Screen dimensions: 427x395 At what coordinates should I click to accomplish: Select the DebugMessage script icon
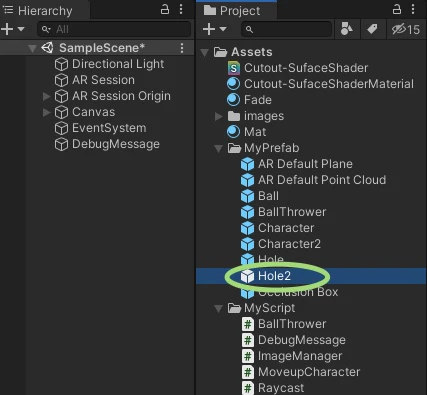coord(248,340)
